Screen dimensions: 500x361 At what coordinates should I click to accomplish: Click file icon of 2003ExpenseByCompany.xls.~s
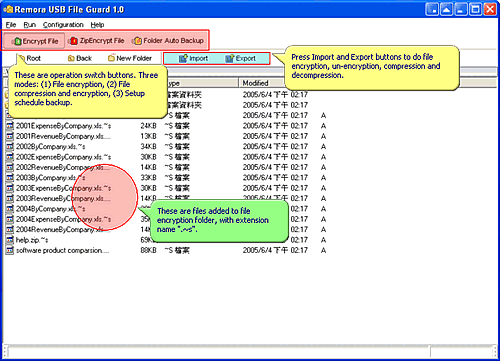10,188
